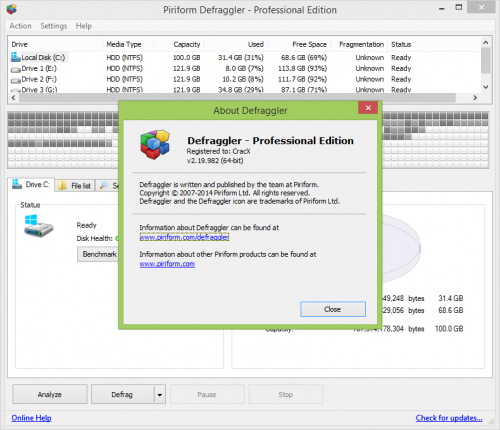The image size is (500, 430).
Task: Click the Drive C: tab icon
Action: tap(17, 184)
